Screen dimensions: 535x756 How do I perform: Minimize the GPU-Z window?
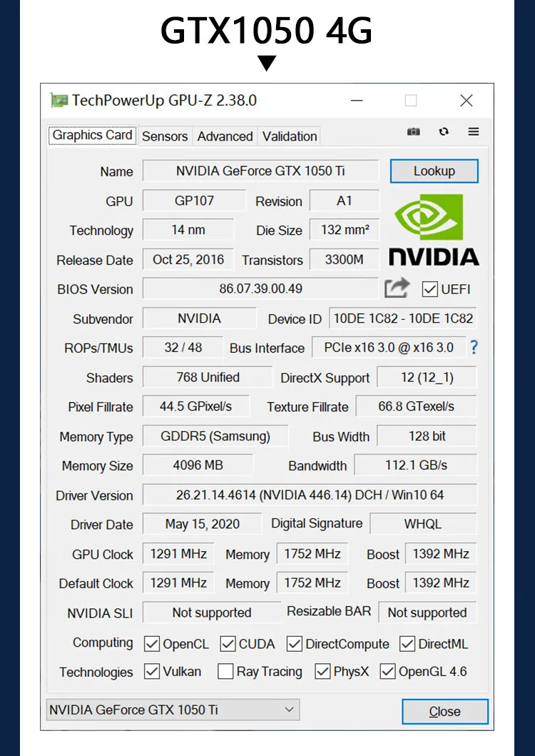coord(357,100)
